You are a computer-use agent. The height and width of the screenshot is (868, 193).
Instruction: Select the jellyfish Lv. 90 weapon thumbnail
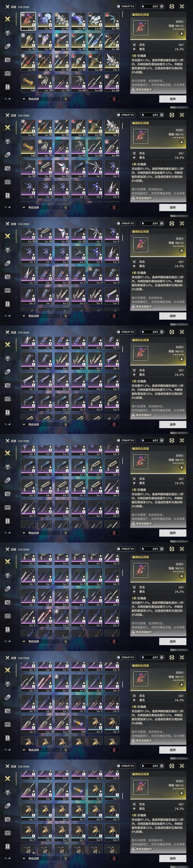point(45,22)
